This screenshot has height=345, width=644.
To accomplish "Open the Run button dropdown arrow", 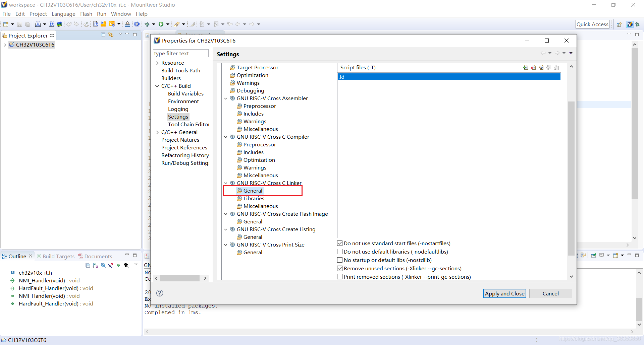I will pos(168,24).
